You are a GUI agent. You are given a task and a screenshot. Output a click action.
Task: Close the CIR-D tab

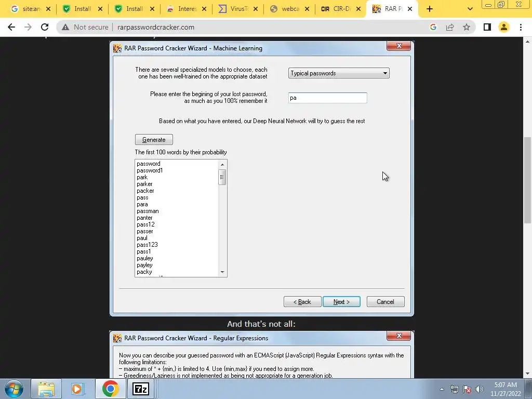pyautogui.click(x=358, y=9)
